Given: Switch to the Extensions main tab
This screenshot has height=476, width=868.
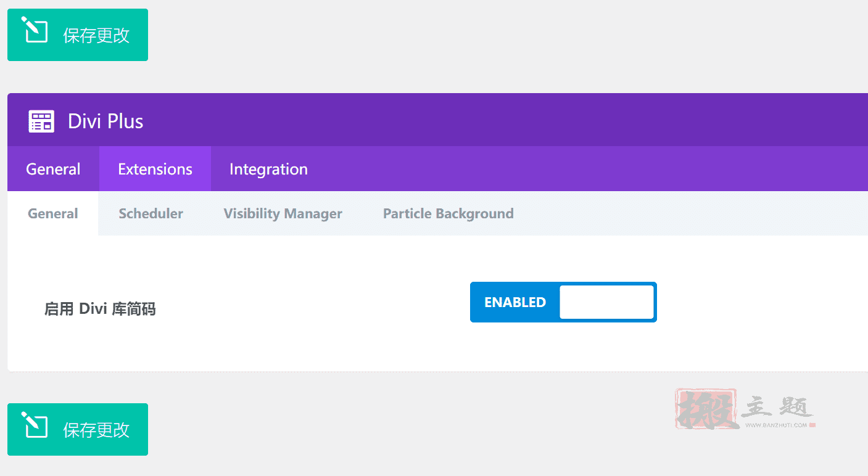Looking at the screenshot, I should tap(155, 169).
